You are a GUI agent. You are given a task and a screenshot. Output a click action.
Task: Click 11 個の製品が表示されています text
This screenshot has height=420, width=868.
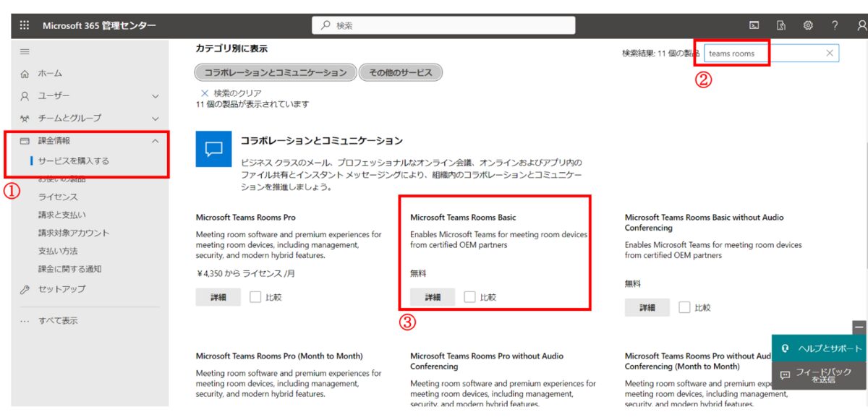pos(252,104)
